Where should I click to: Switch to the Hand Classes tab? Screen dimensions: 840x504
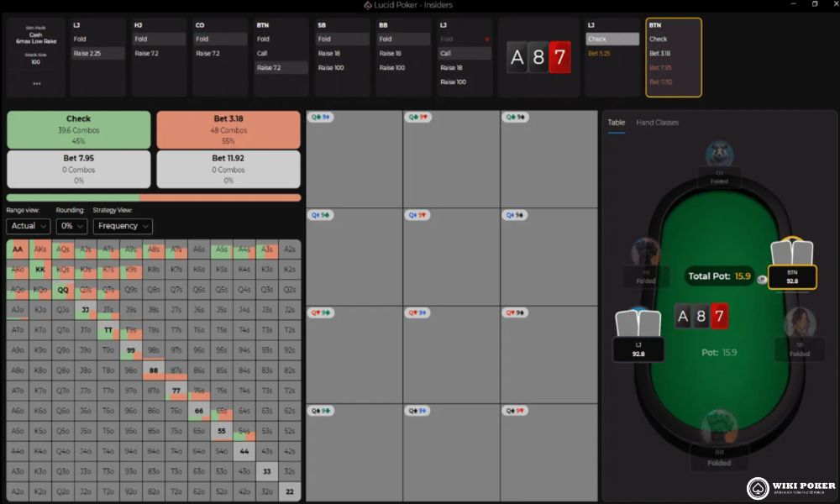pos(658,123)
